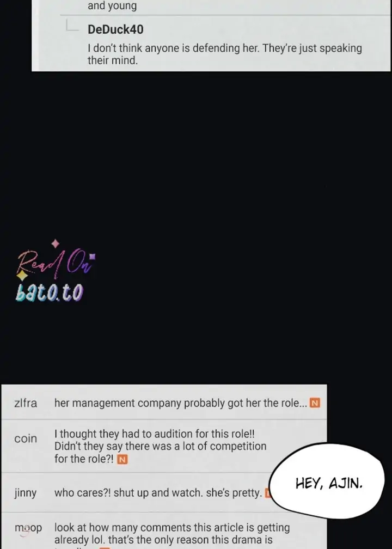Viewport: 392px width, 549px height.
Task: Click jinny's who cares comment text
Action: (158, 493)
